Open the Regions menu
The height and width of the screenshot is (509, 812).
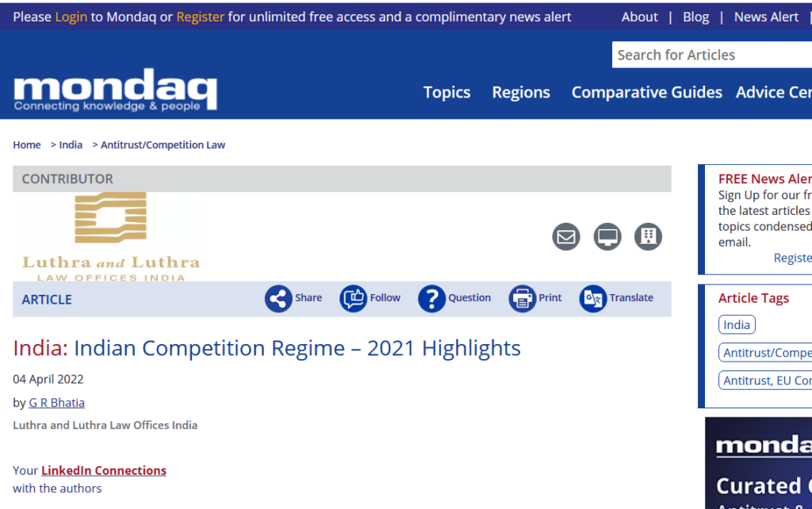tap(521, 93)
